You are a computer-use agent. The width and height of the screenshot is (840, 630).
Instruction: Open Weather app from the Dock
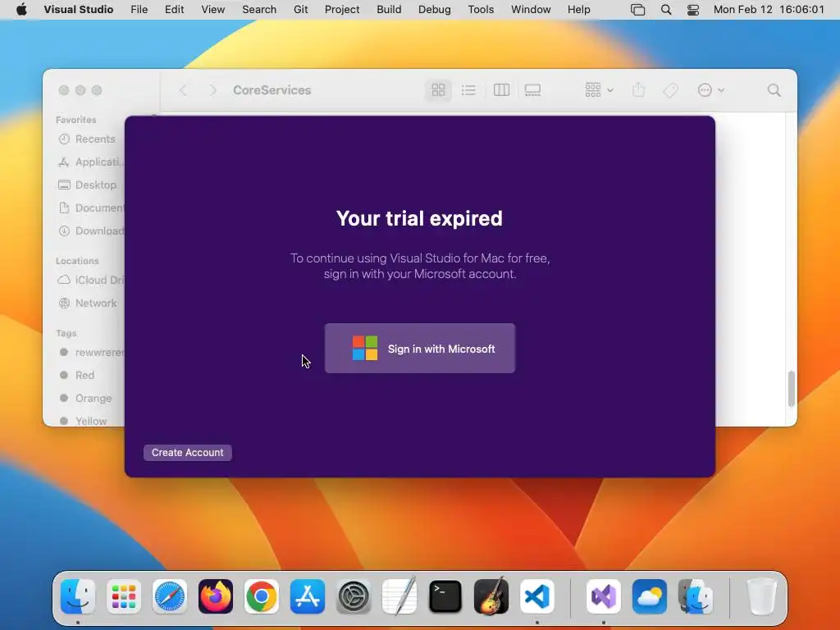(650, 596)
